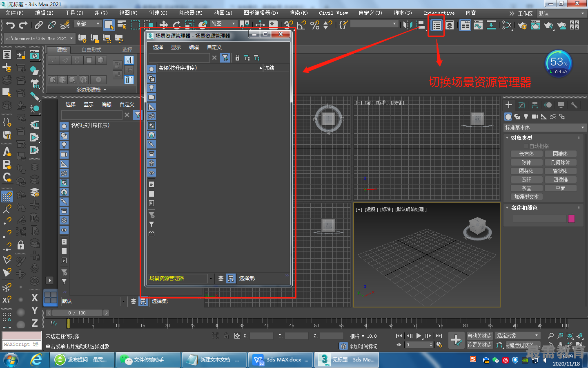
Task: Open the project path dropdown d:\Documents\3ds Max 2021
Action: click(x=39, y=38)
